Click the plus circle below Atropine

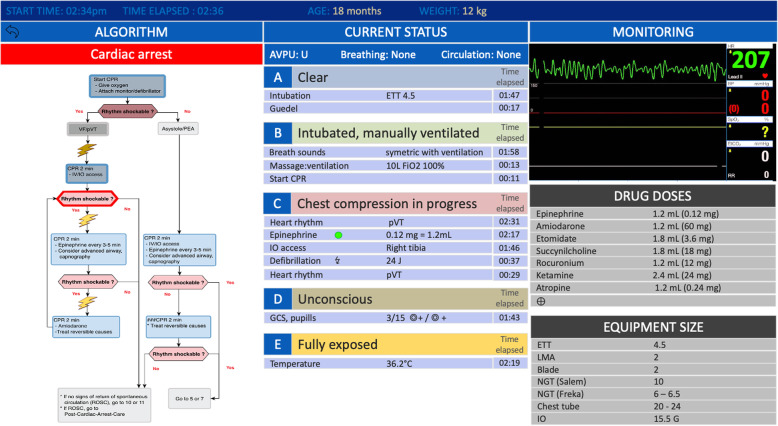pyautogui.click(x=540, y=300)
